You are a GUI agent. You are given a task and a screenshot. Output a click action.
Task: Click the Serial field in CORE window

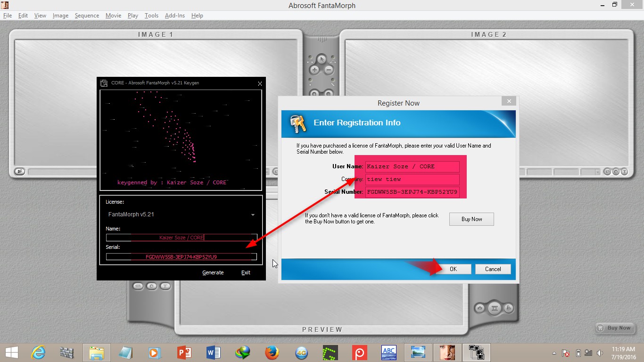tap(182, 257)
